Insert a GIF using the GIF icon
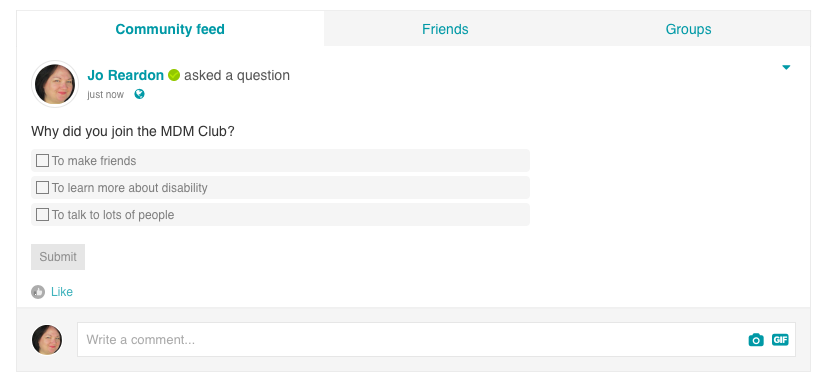This screenshot has width=824, height=375. (780, 340)
